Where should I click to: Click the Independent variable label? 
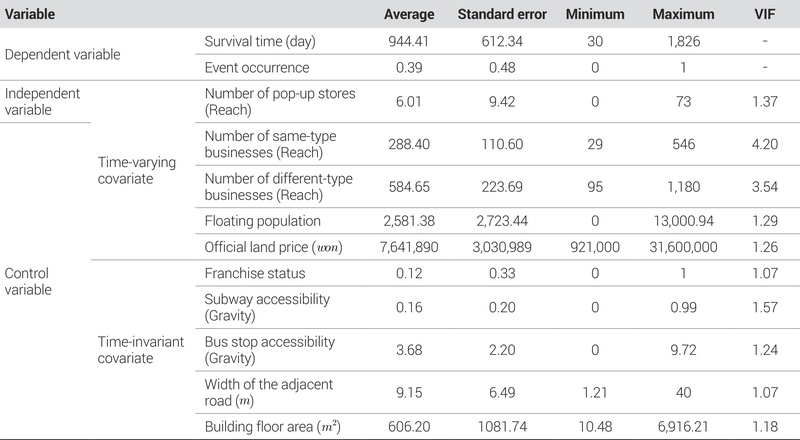point(43,102)
